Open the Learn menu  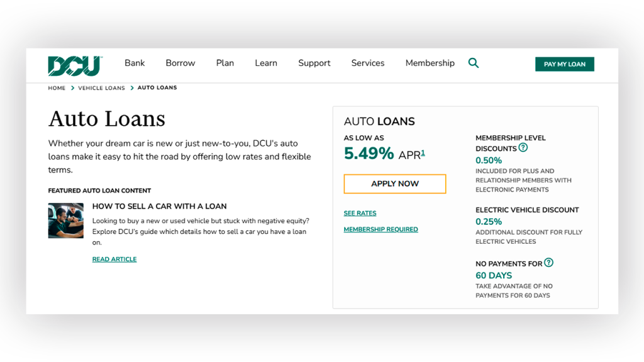266,63
